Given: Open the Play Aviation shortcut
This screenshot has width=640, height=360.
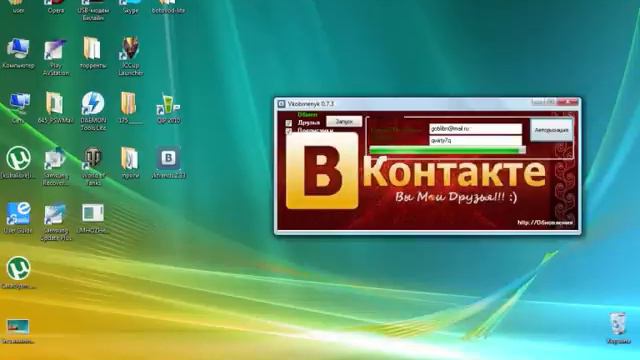Looking at the screenshot, I should [x=56, y=57].
